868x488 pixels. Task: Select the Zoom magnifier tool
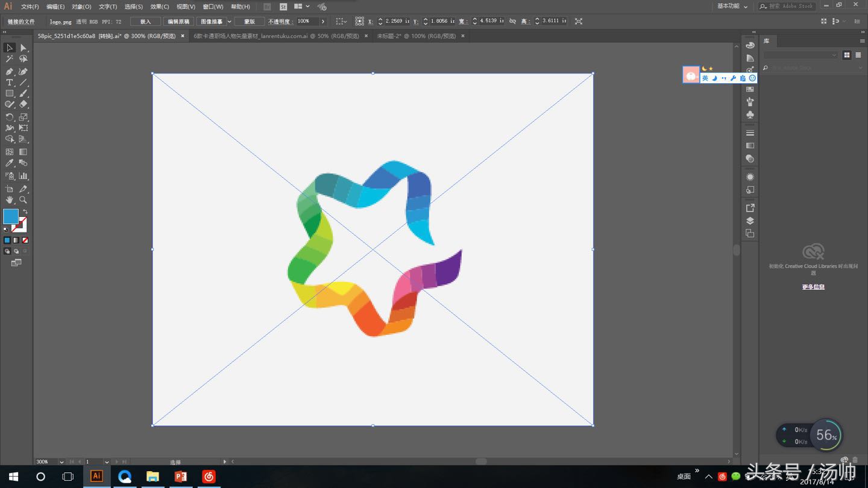pyautogui.click(x=24, y=200)
